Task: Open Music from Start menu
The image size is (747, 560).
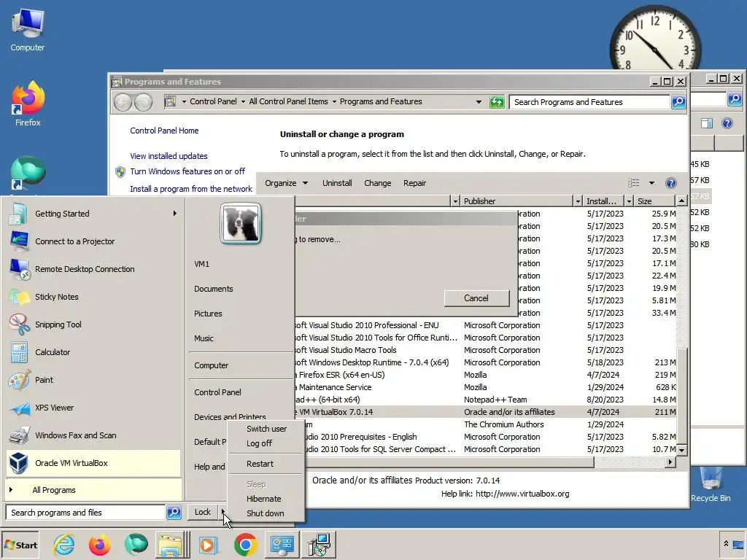Action: (x=204, y=338)
